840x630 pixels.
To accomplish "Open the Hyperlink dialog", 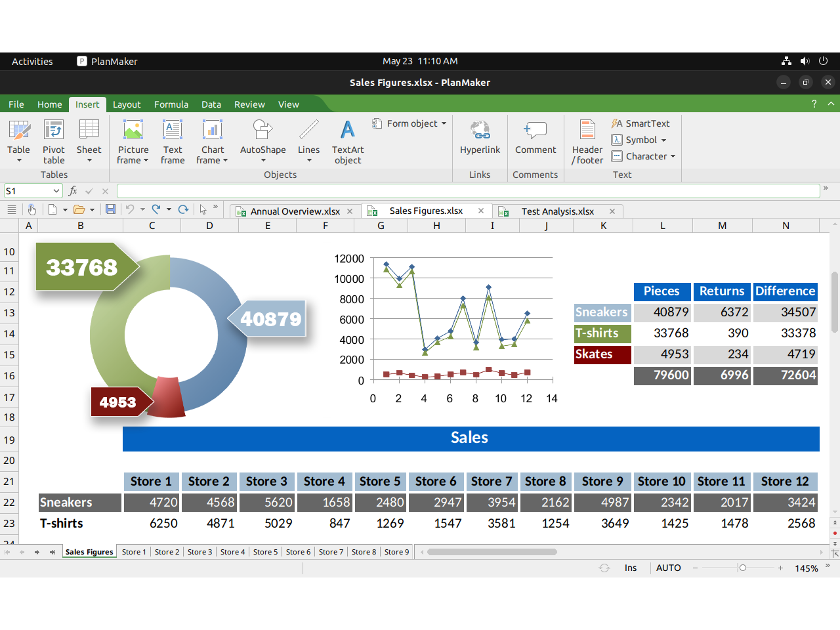I will pyautogui.click(x=480, y=138).
